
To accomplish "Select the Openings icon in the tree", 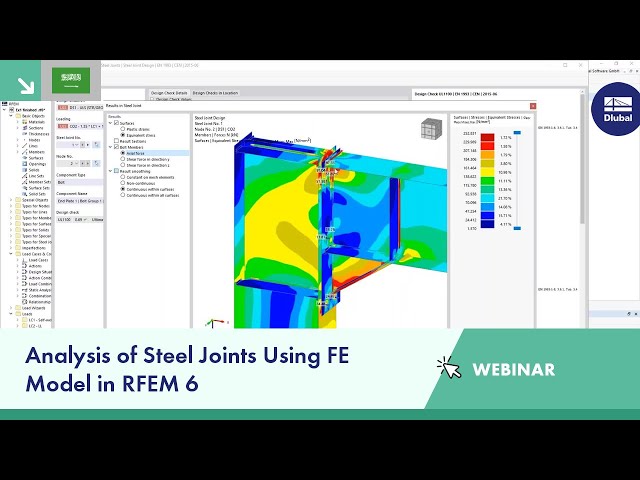I will [x=24, y=164].
